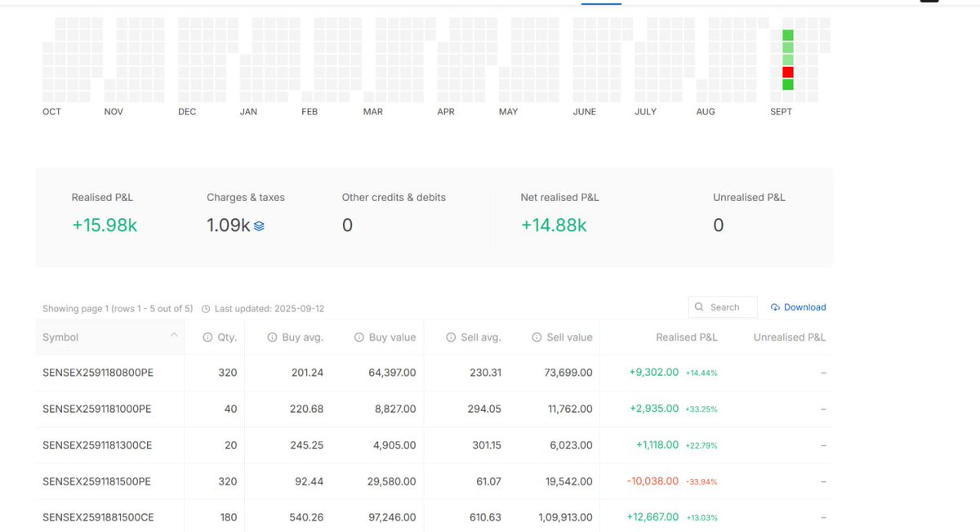Open the SENSEX2591181500PE row symbol
The image size is (980, 532).
click(x=97, y=481)
